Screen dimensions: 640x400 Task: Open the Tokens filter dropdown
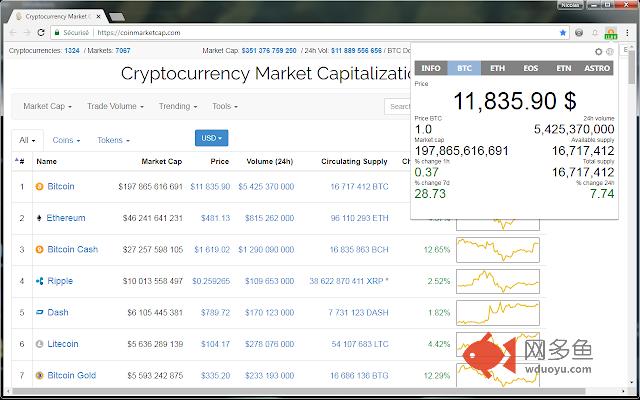pyautogui.click(x=113, y=140)
